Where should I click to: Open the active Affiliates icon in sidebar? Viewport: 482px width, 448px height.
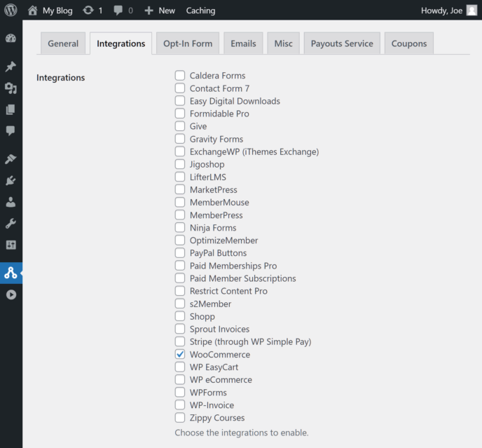point(11,273)
